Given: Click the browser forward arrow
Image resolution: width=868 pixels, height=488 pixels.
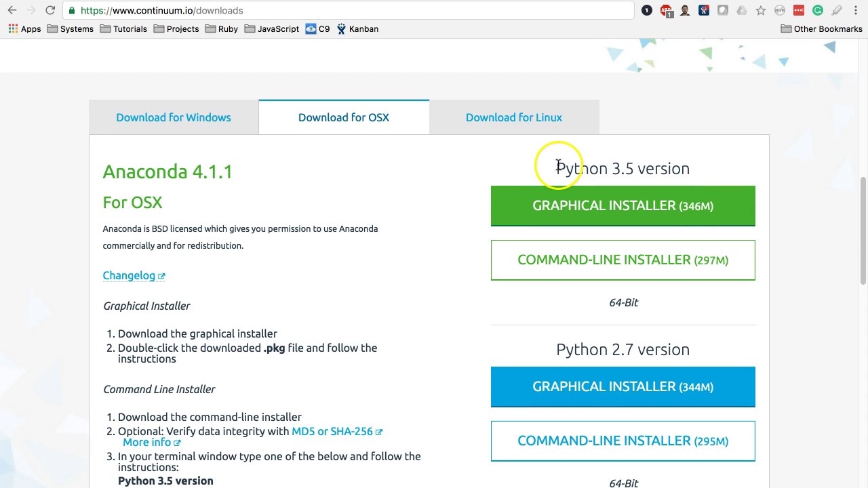Looking at the screenshot, I should 31,10.
